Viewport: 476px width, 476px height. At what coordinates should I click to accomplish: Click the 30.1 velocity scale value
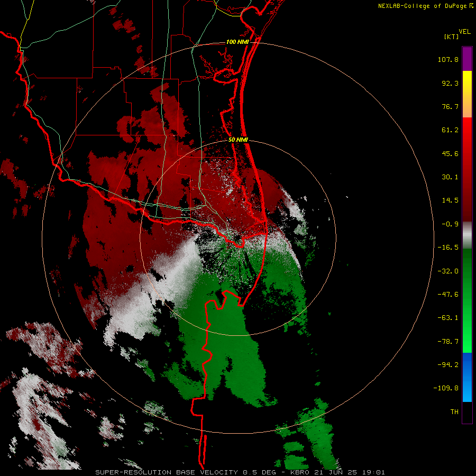(450, 177)
